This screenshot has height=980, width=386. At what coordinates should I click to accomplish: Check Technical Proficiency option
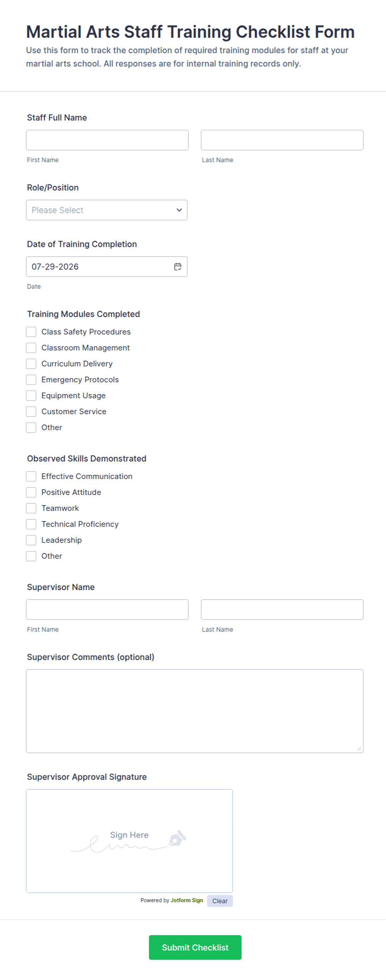point(31,524)
